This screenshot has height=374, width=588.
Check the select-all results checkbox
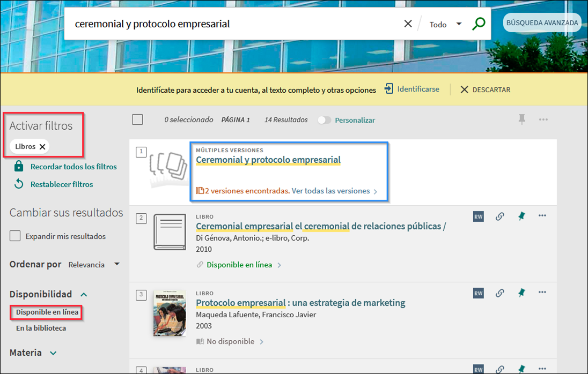137,119
